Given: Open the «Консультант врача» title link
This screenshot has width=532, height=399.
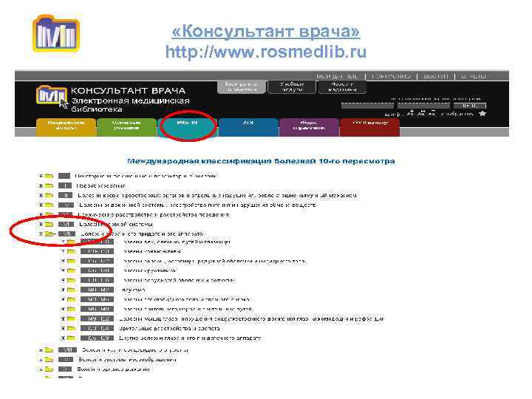Looking at the screenshot, I should pos(266,32).
